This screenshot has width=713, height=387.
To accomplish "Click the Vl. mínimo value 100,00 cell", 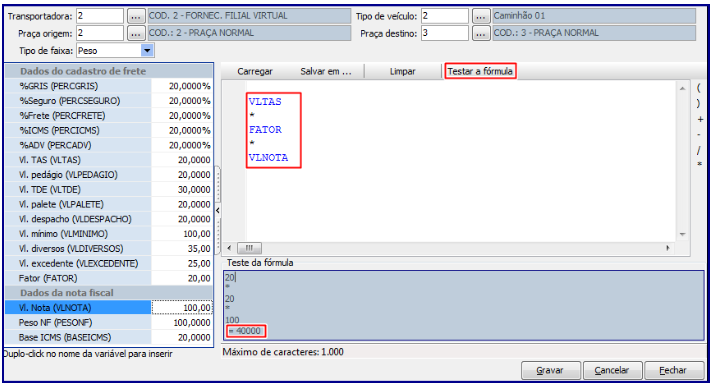I will click(x=182, y=234).
